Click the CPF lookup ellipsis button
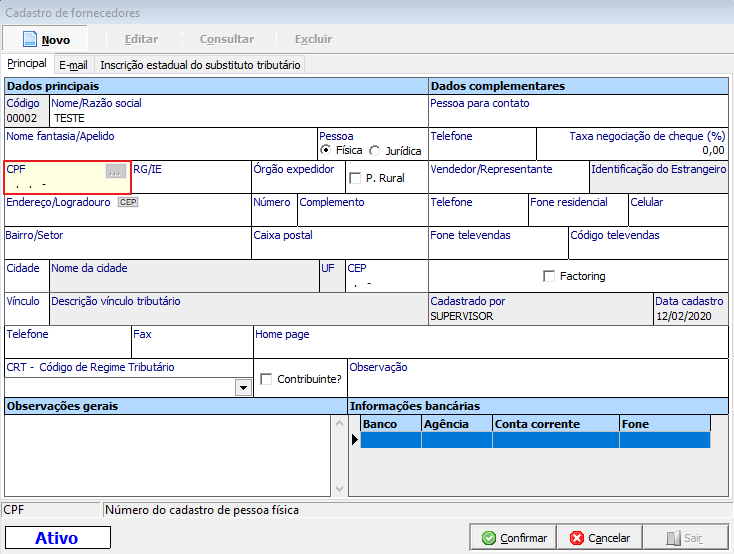This screenshot has width=734, height=554. tap(116, 172)
